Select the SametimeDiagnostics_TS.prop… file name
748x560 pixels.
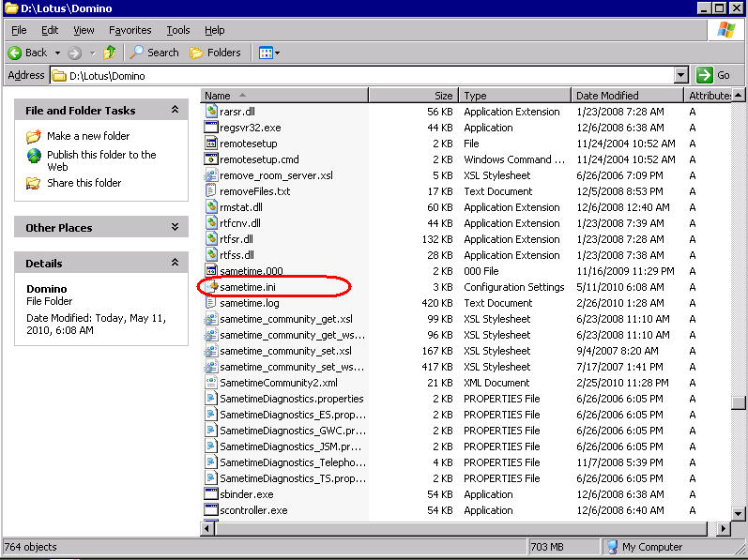(x=293, y=478)
